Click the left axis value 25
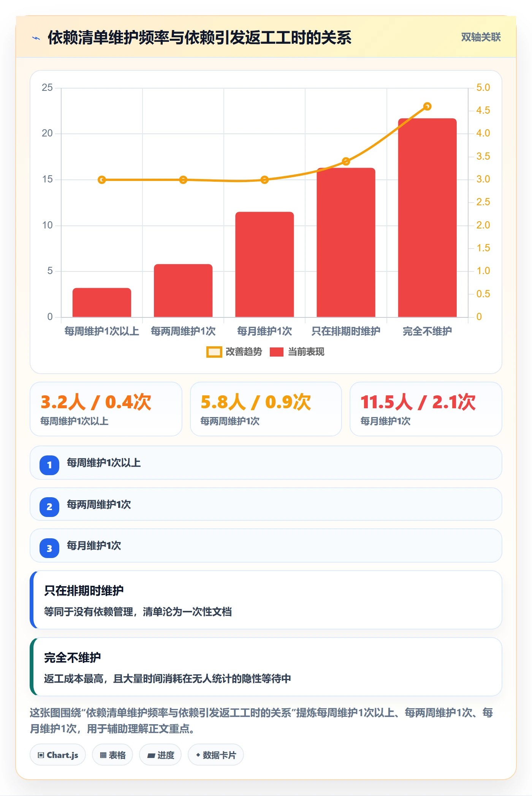 tap(47, 87)
